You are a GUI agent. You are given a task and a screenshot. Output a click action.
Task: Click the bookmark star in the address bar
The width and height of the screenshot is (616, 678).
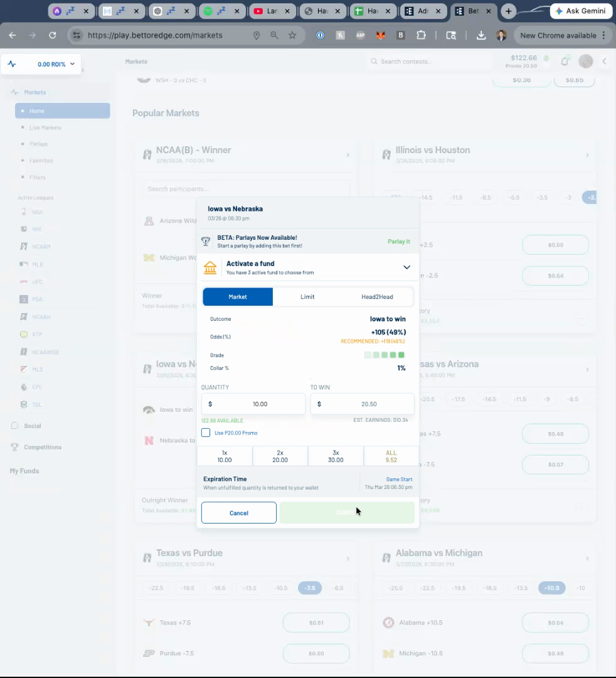click(x=292, y=36)
